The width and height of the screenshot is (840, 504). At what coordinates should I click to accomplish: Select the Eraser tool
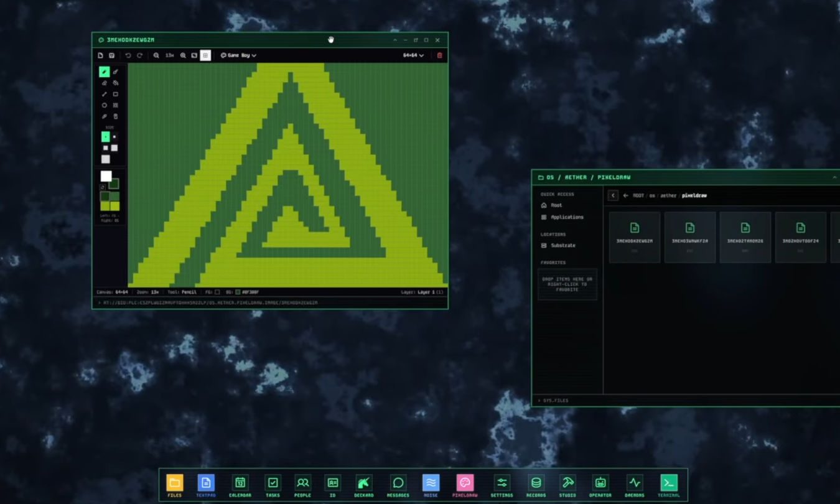105,83
